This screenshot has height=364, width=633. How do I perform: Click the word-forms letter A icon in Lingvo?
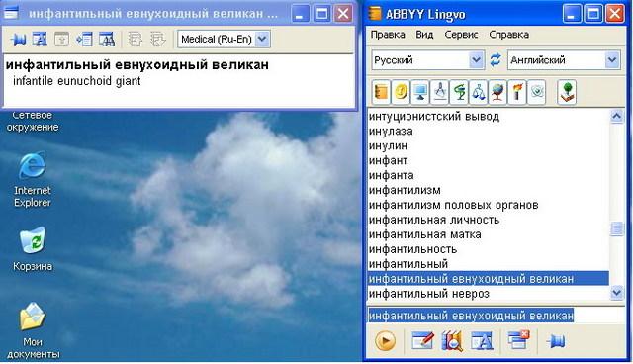click(x=482, y=341)
